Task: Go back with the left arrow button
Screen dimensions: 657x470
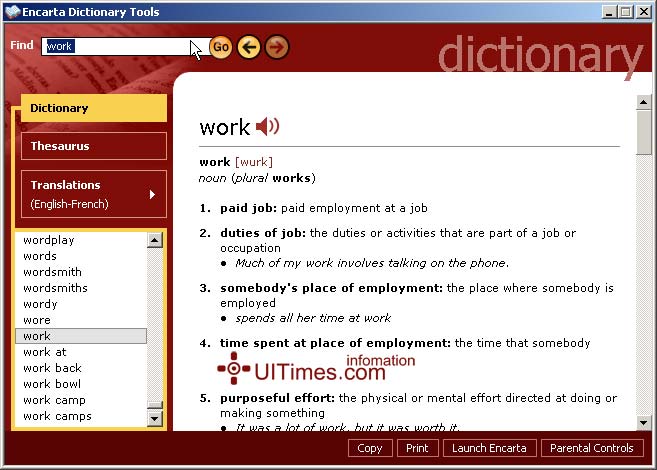Action: (249, 47)
